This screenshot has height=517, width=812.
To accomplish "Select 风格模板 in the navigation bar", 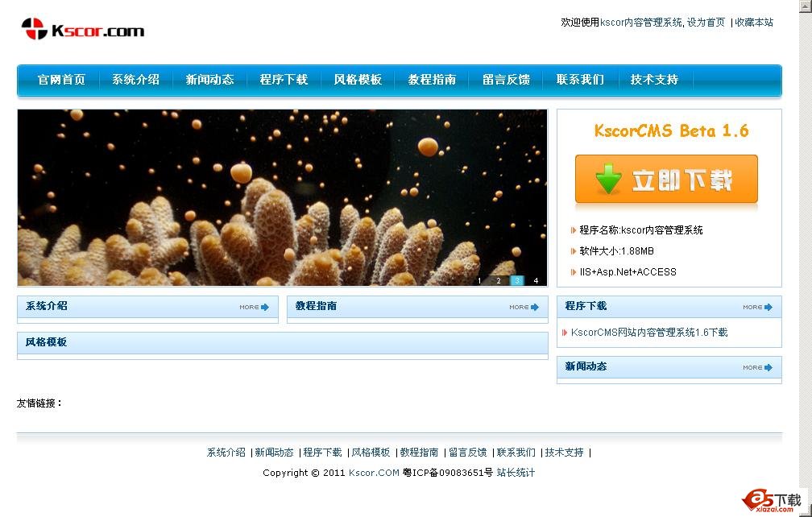I will 358,80.
